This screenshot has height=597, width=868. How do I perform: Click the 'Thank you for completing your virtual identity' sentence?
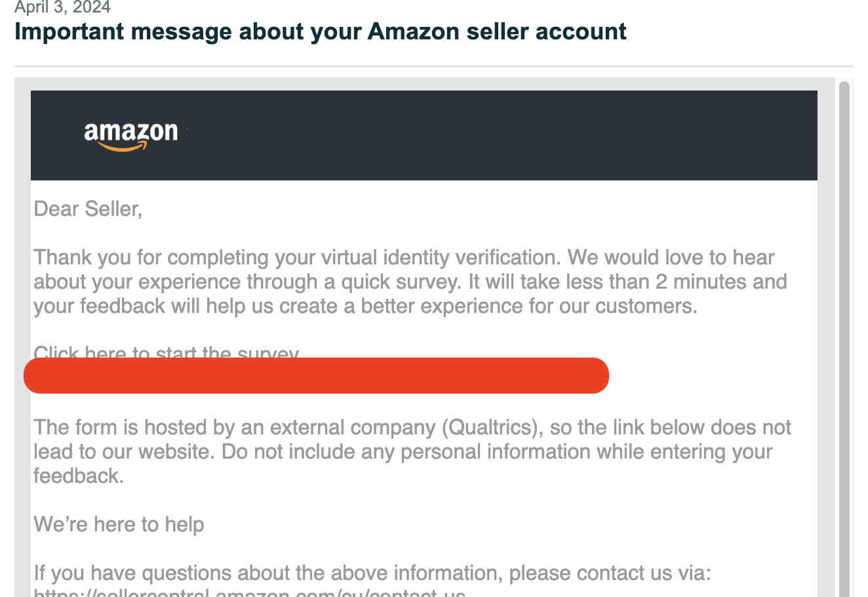click(298, 257)
